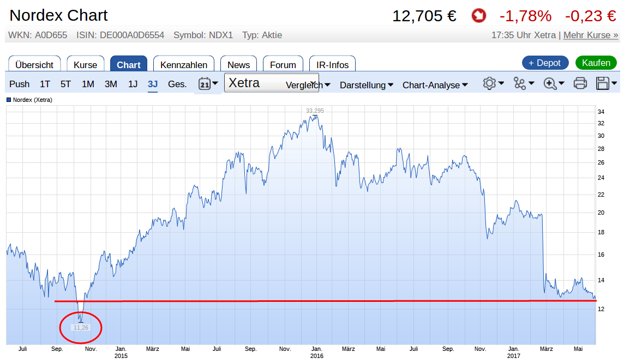This screenshot has width=630, height=364.
Task: Expand the Darstellung dropdown
Action: [x=367, y=85]
